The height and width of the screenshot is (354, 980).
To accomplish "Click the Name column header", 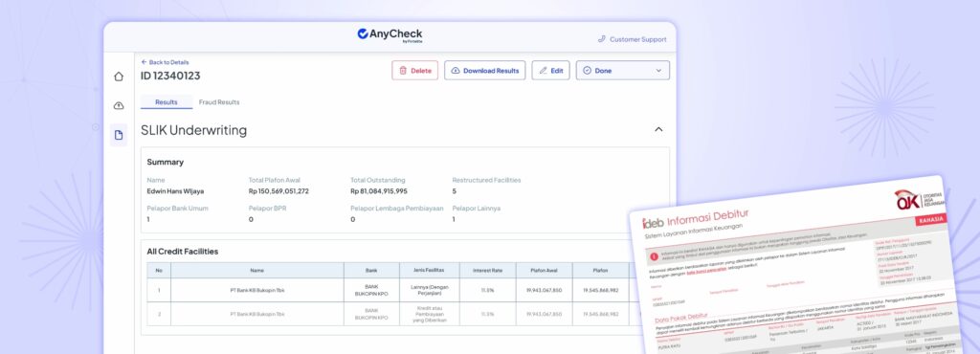I will 256,271.
